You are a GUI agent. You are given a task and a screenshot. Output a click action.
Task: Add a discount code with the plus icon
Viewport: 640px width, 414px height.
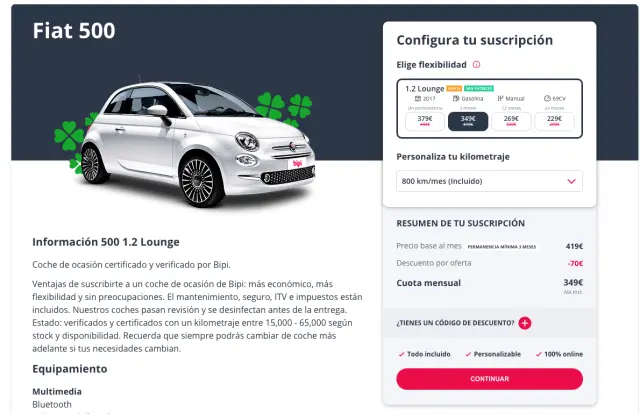click(x=525, y=323)
